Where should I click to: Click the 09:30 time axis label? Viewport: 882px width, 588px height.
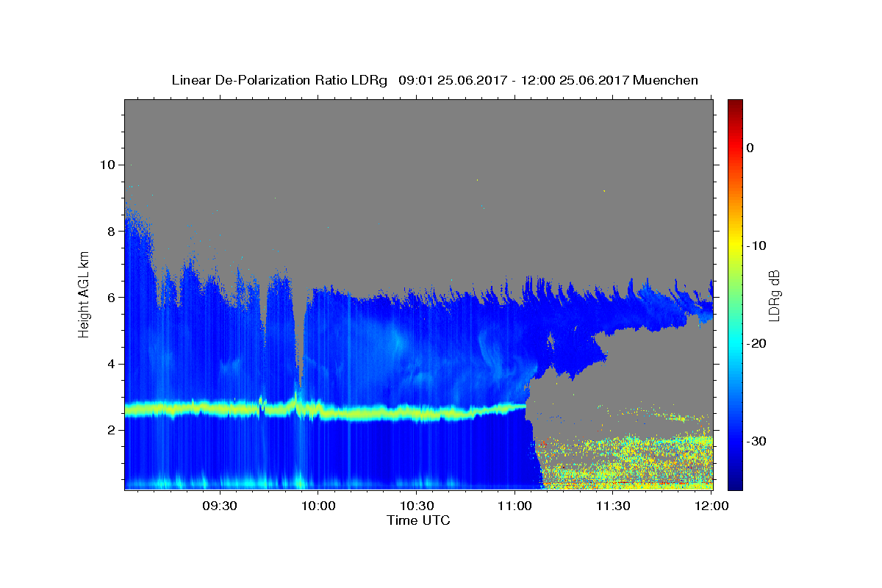[x=220, y=506]
